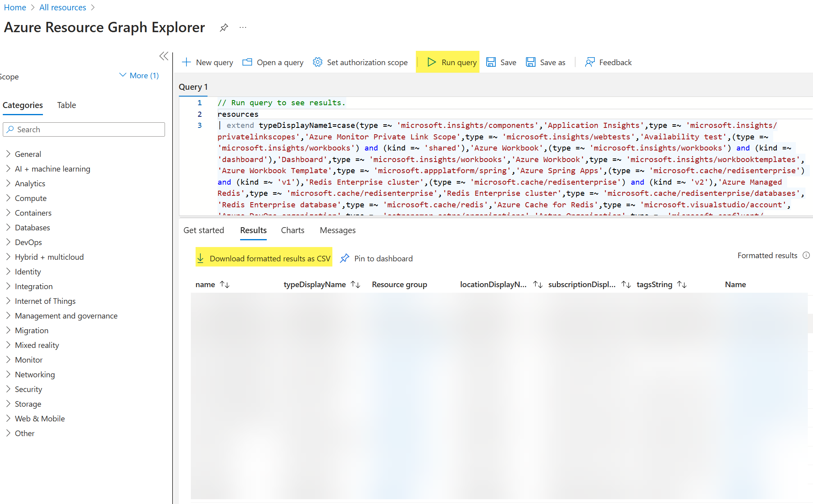
Task: Click the Open a query folder icon
Action: coord(247,62)
